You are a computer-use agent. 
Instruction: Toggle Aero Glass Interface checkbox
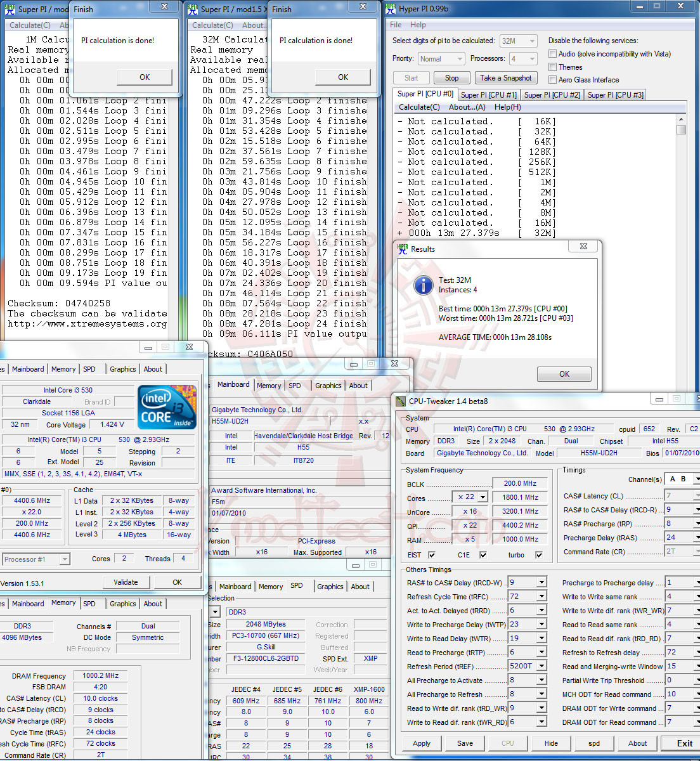click(x=553, y=79)
